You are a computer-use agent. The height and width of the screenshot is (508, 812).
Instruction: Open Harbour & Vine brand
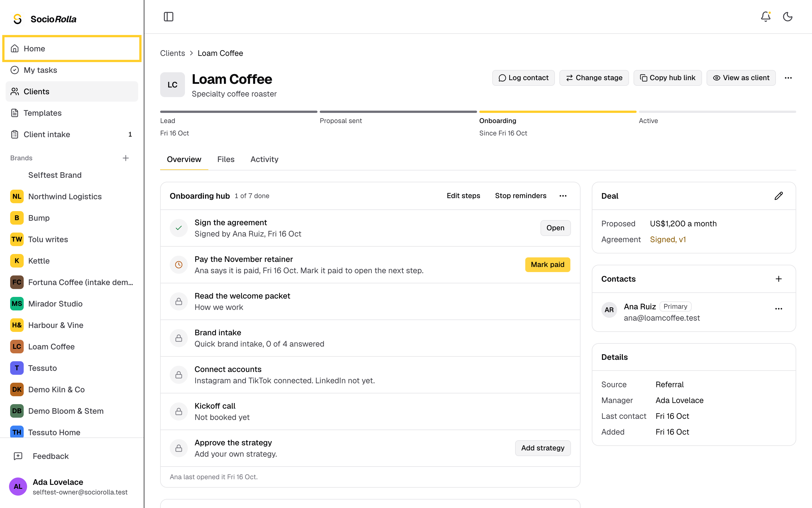(x=72, y=325)
